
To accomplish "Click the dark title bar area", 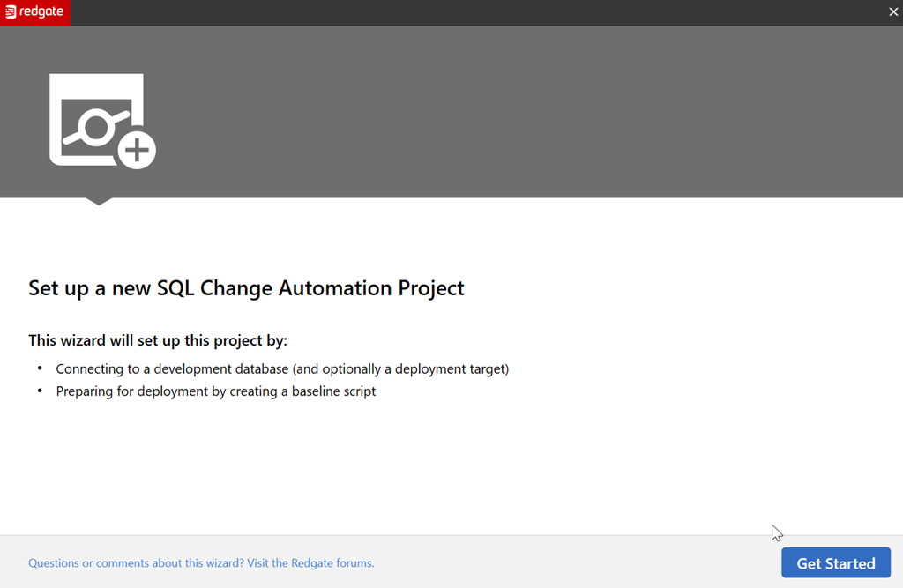I will click(x=441, y=12).
